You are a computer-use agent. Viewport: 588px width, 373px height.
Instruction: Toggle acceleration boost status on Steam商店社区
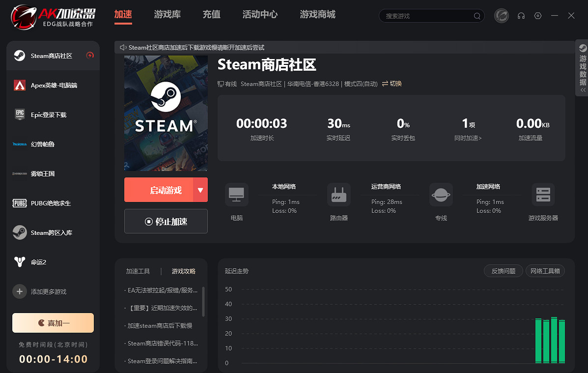[90, 56]
